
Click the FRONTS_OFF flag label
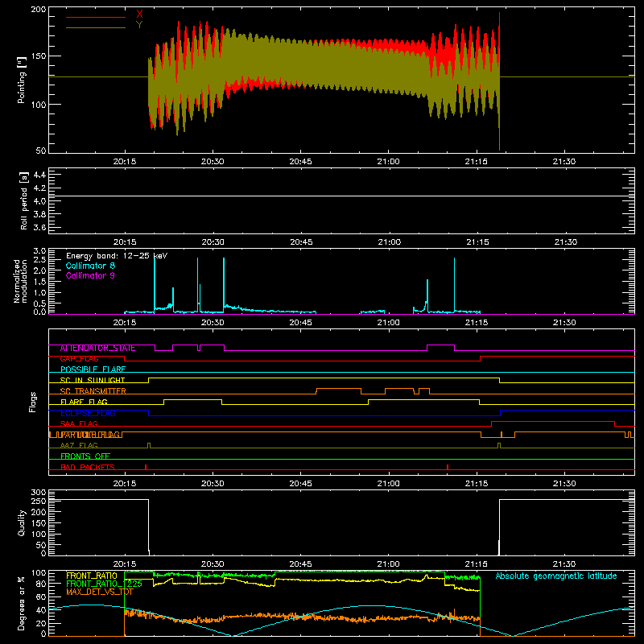tap(85, 456)
